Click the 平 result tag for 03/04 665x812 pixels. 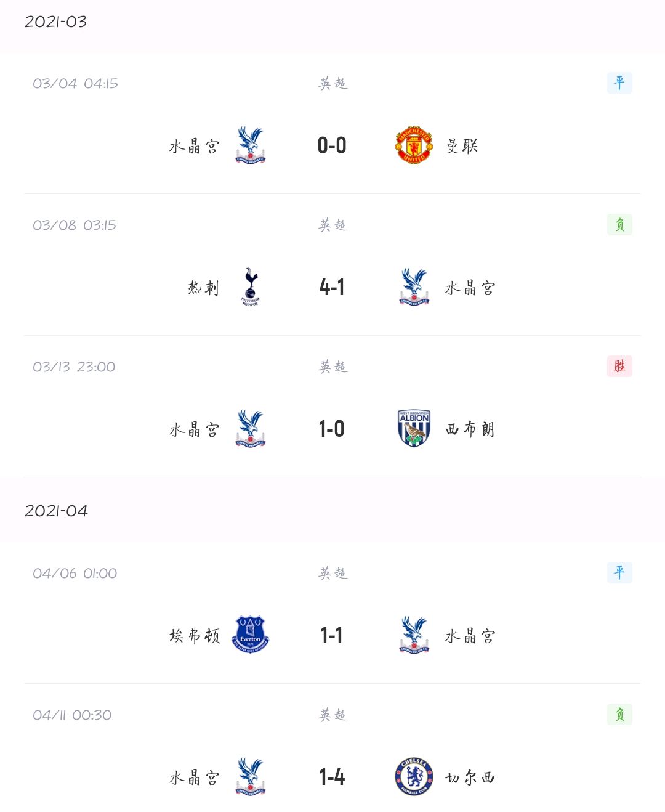619,83
